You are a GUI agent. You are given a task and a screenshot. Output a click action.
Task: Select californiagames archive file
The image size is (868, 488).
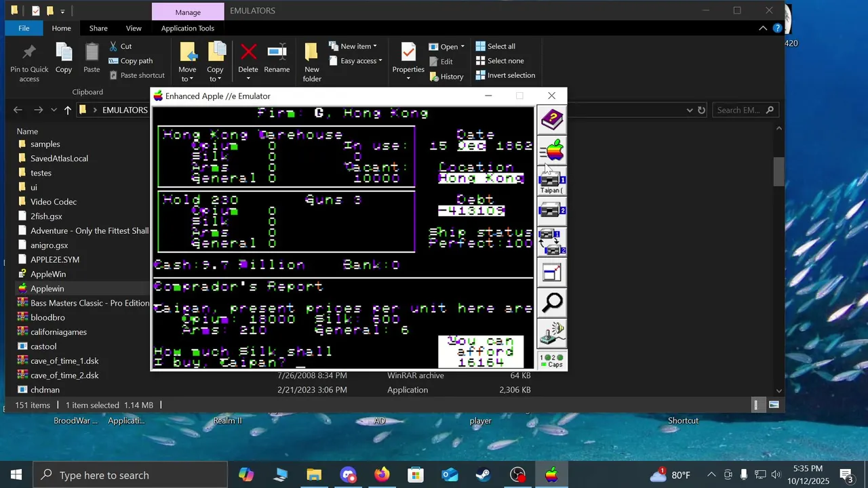[x=58, y=332]
